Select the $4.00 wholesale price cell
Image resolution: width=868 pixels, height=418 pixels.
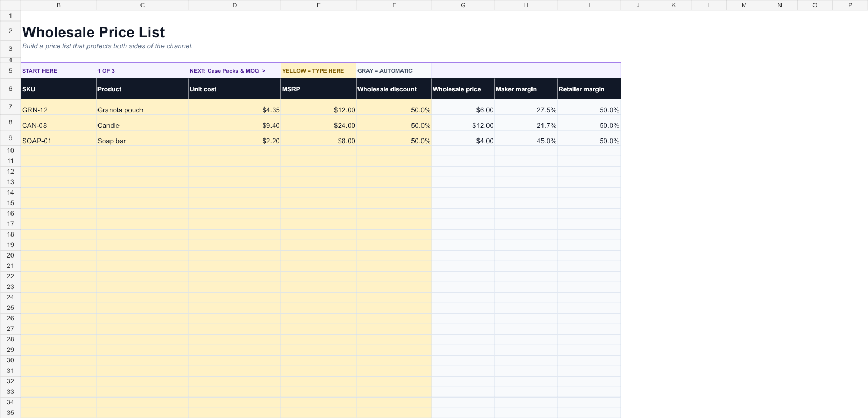coord(463,138)
